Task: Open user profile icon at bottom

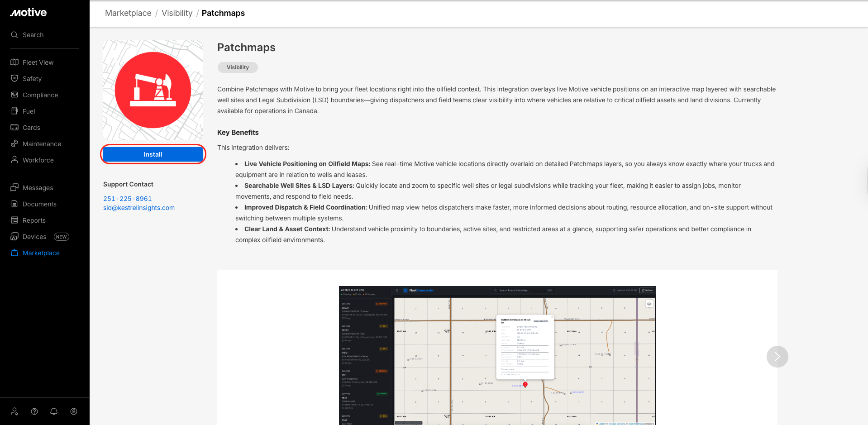Action: pyautogui.click(x=74, y=411)
